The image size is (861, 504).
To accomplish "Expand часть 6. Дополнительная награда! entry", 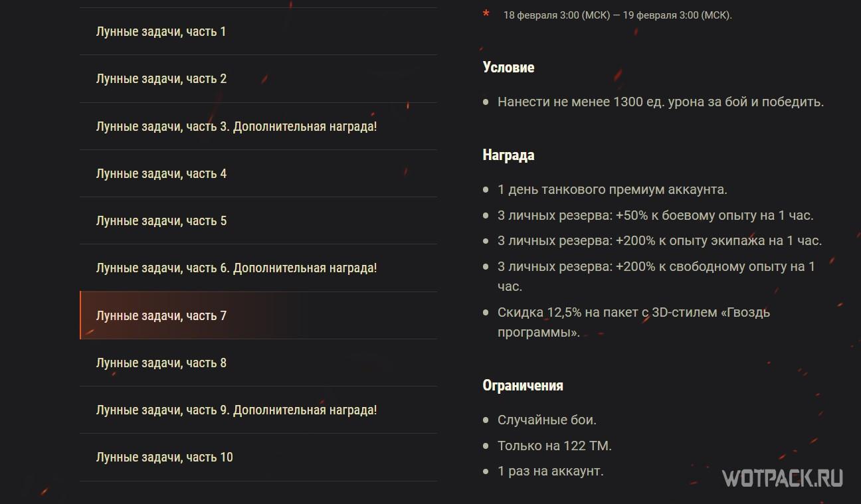I will point(258,268).
